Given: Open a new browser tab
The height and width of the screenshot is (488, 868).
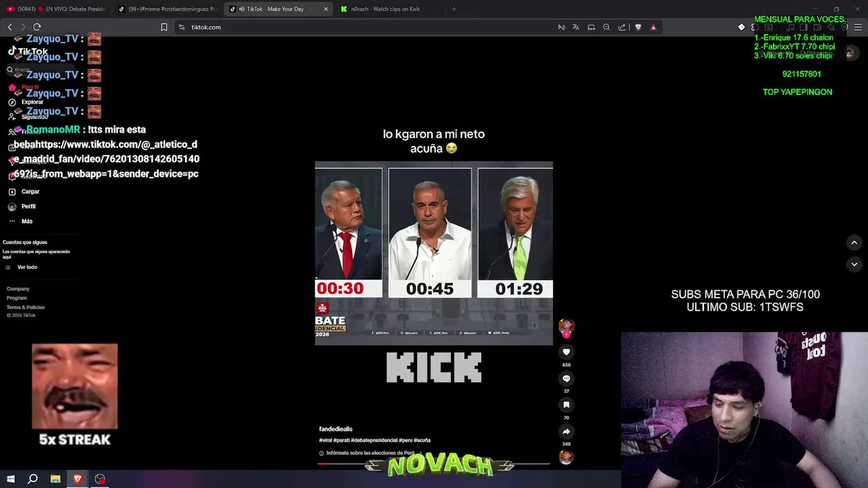Looking at the screenshot, I should click(454, 9).
